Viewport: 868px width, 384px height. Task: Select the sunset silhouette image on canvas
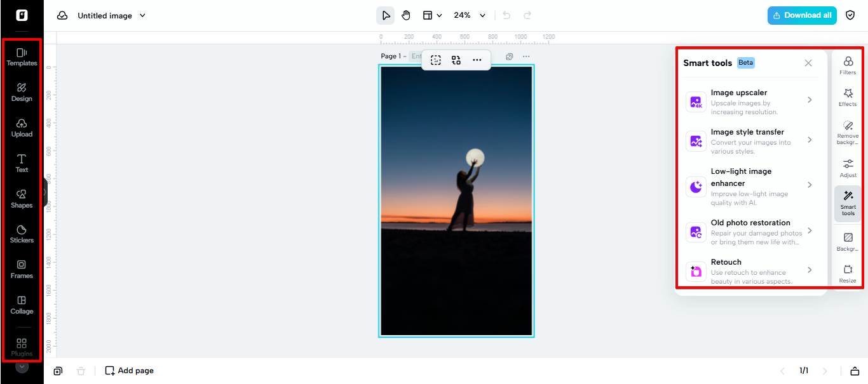tap(456, 201)
